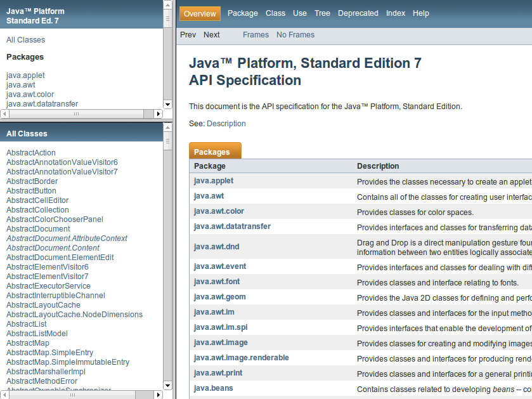The height and width of the screenshot is (399, 532).
Task: Go to the Index in the navigation bar
Action: pos(396,13)
